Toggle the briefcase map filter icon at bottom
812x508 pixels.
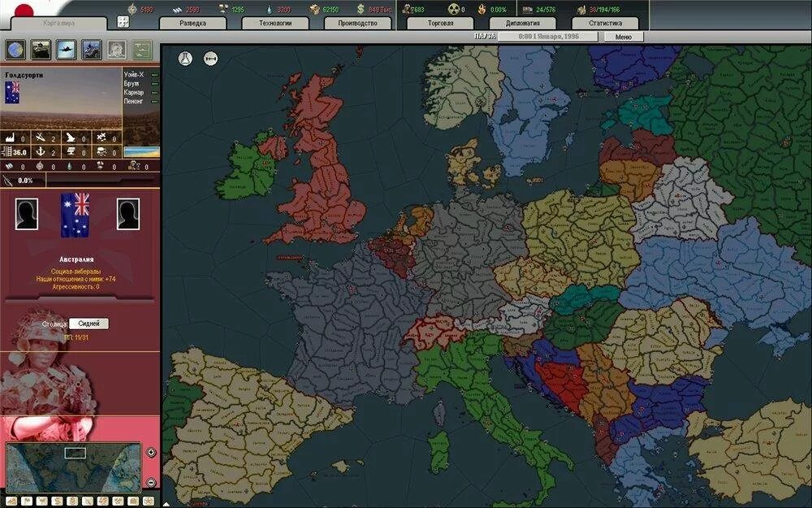(133, 501)
